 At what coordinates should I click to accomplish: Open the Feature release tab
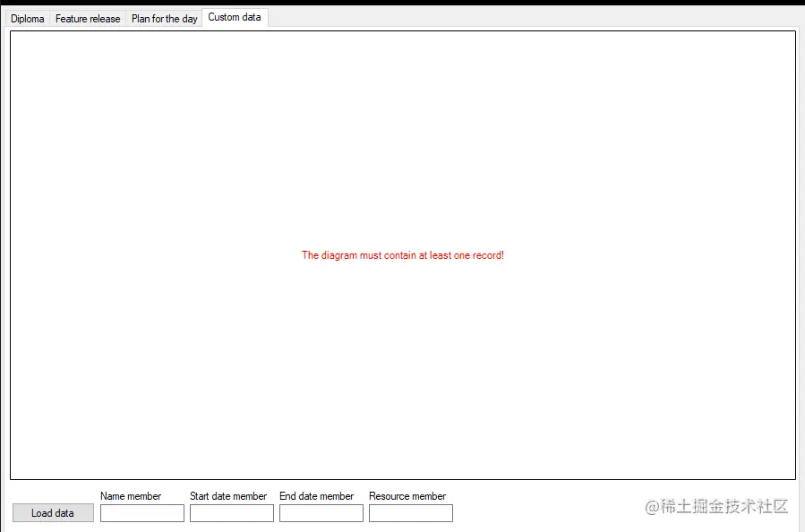point(88,19)
